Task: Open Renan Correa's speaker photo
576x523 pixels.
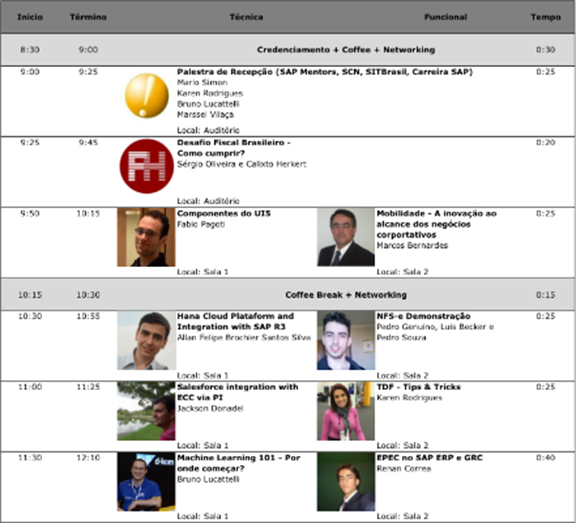Action: pos(346,482)
